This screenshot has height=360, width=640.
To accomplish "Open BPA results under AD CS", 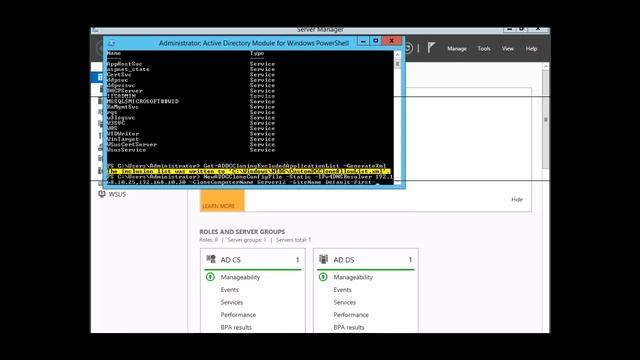I will tap(236, 327).
